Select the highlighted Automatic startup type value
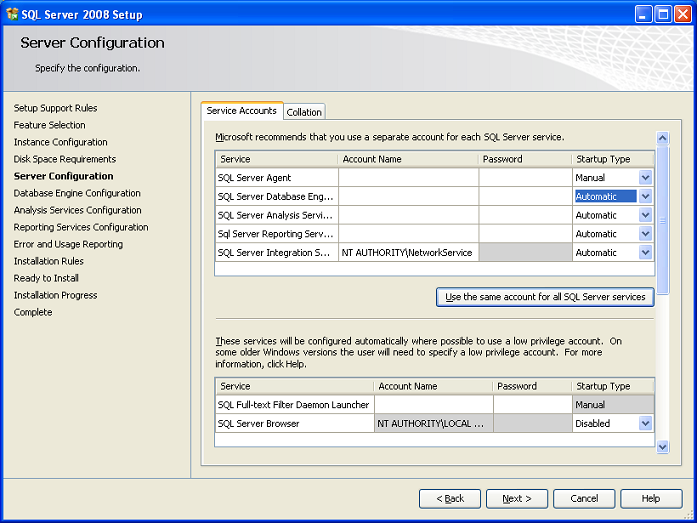Image resolution: width=697 pixels, height=523 pixels. pos(605,196)
